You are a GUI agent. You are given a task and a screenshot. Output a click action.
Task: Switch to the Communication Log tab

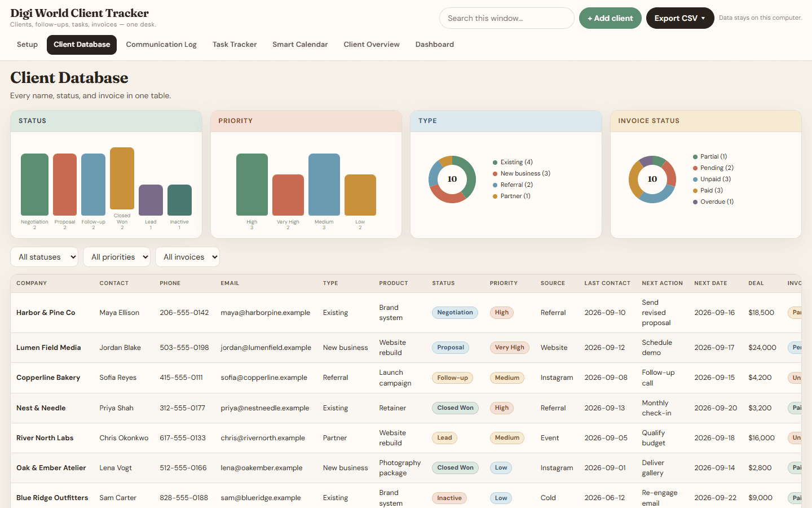[161, 45]
